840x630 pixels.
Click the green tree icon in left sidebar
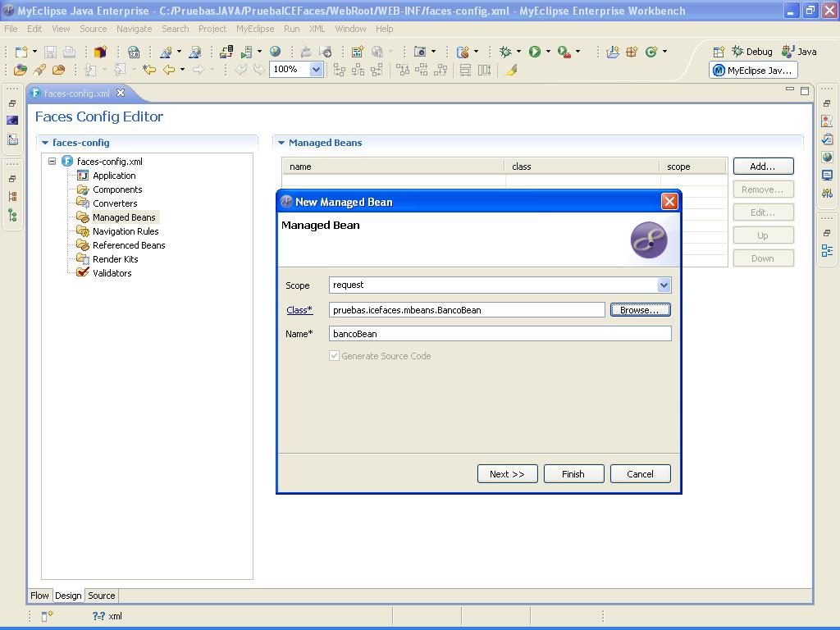click(12, 216)
